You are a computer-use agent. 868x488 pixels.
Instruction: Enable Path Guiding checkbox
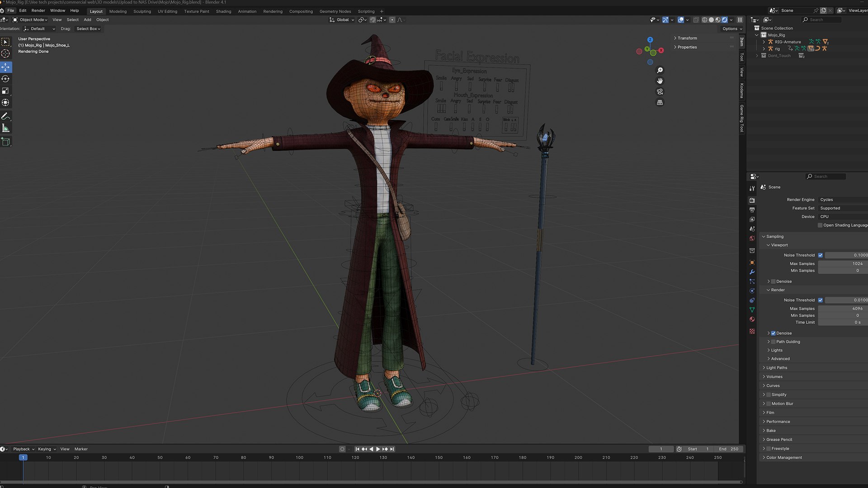coord(773,342)
